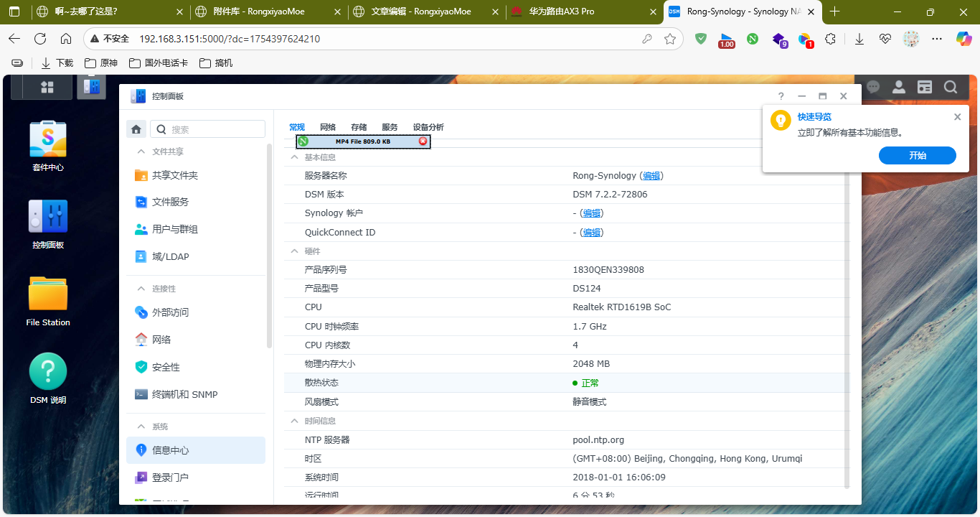This screenshot has width=980, height=517.
Task: Collapse the 基本信息 section
Action: [x=294, y=157]
